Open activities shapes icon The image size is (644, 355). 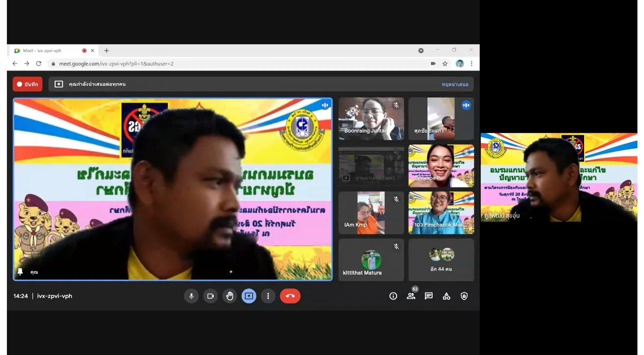pyautogui.click(x=446, y=296)
